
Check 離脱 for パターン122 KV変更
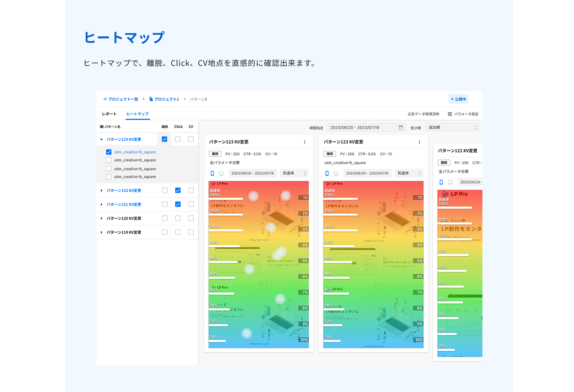pos(165,190)
